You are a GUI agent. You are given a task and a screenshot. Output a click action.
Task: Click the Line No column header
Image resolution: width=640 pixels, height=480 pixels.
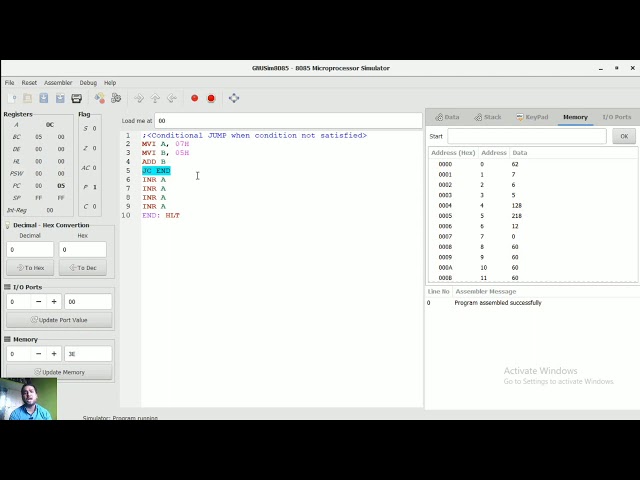[438, 291]
